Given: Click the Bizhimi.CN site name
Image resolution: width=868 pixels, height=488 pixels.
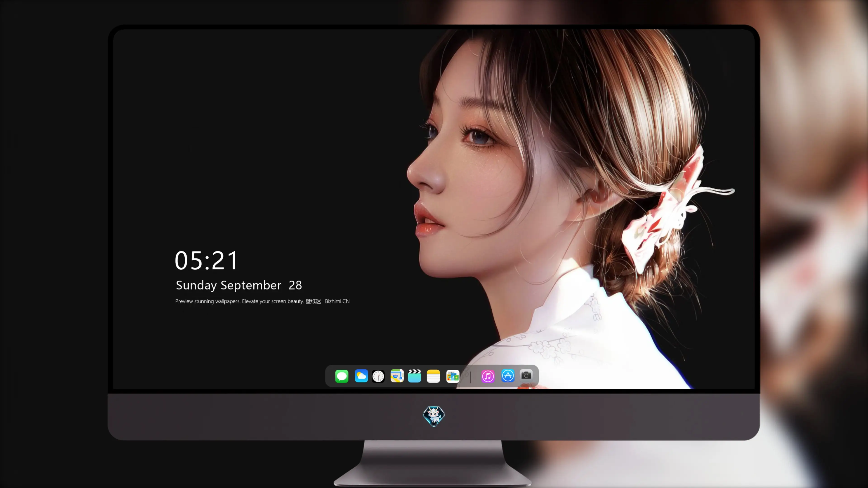Looking at the screenshot, I should click(x=337, y=301).
